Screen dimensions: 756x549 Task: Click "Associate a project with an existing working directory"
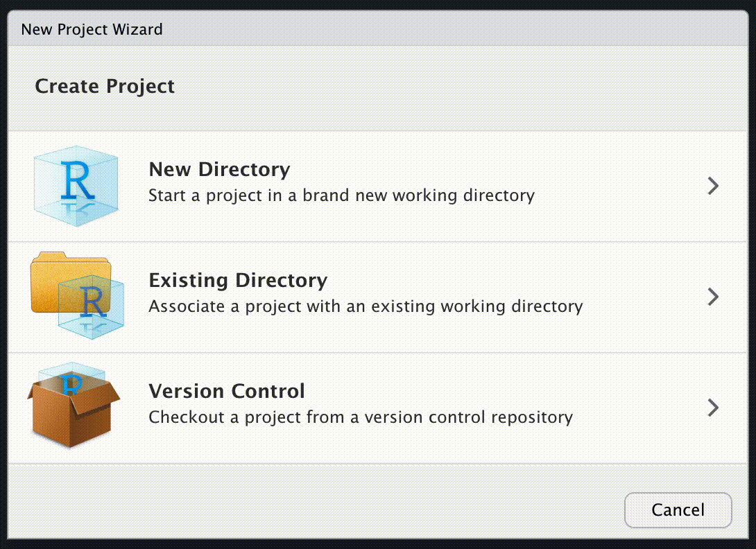(x=366, y=306)
